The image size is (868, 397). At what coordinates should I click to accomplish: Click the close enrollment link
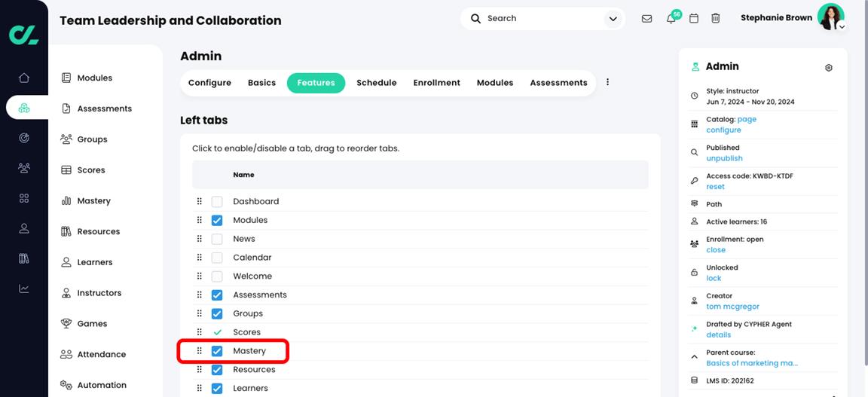tap(716, 249)
